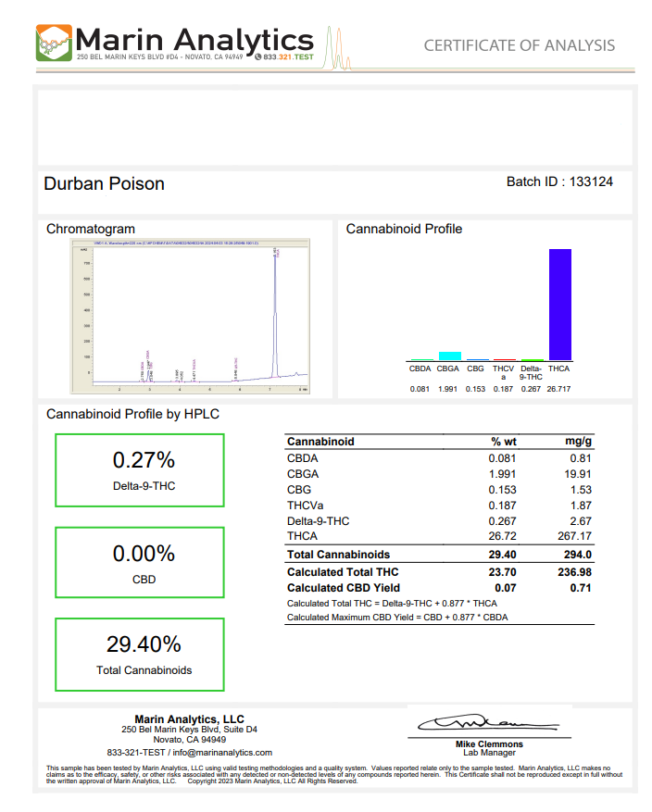The image size is (652, 812).
Task: Click the 1.87 mg/g value for THCVa
Action: tap(581, 505)
